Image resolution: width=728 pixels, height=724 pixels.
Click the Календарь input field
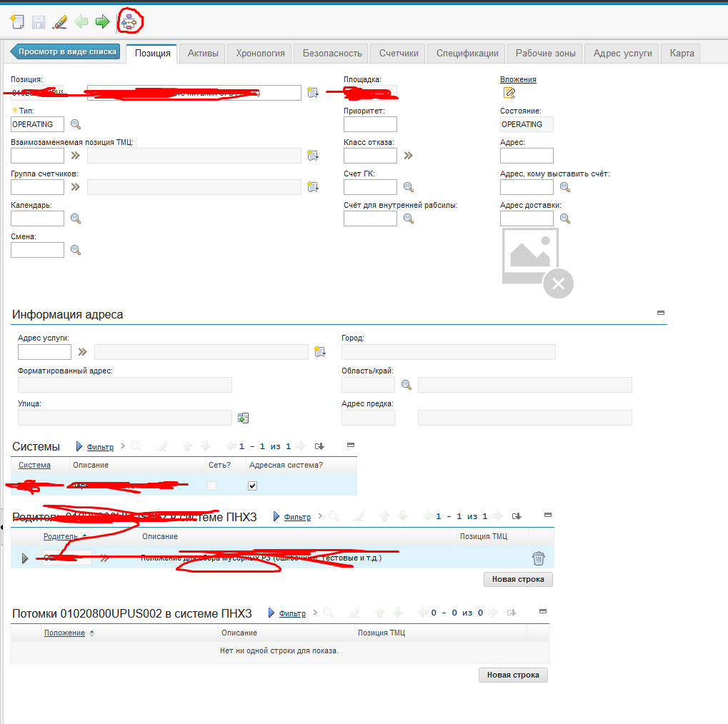(x=37, y=218)
